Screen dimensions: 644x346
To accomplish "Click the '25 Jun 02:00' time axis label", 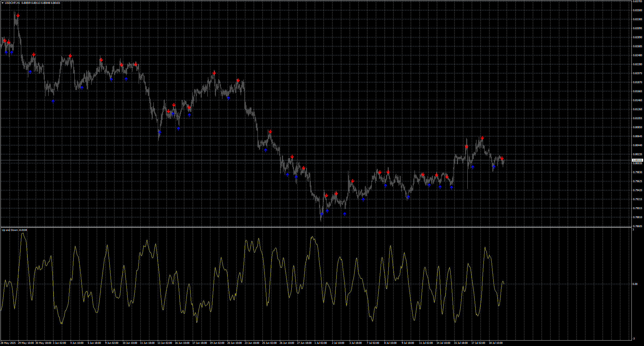I will pos(269,343).
